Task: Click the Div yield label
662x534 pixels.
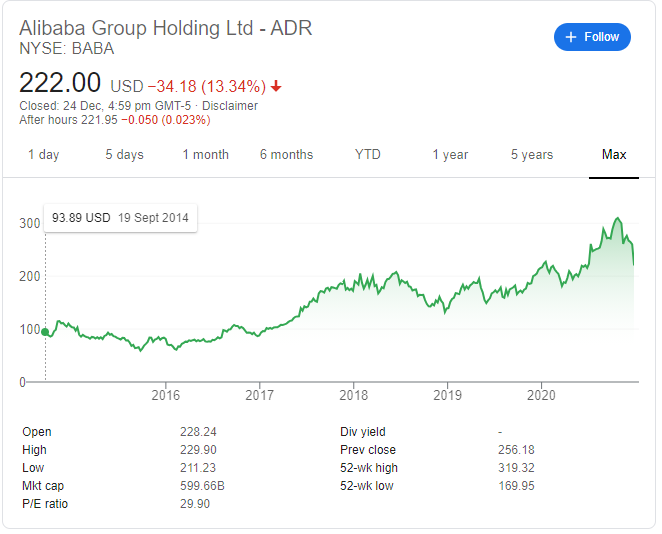Action: [363, 432]
